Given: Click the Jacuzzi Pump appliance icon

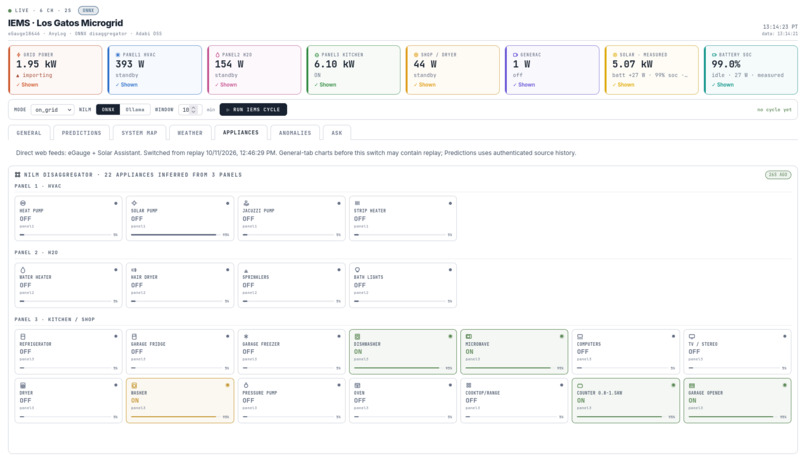Looking at the screenshot, I should point(246,203).
